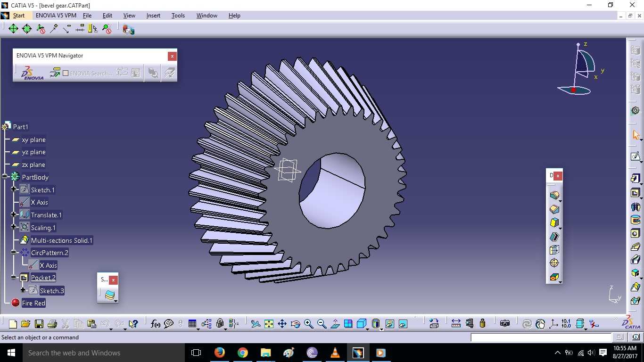Select the Fit All In view tool
The height and width of the screenshot is (362, 644).
[269, 324]
